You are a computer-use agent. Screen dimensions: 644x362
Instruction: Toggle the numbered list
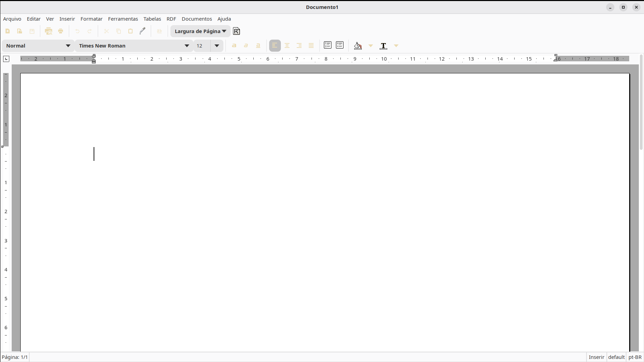click(328, 45)
